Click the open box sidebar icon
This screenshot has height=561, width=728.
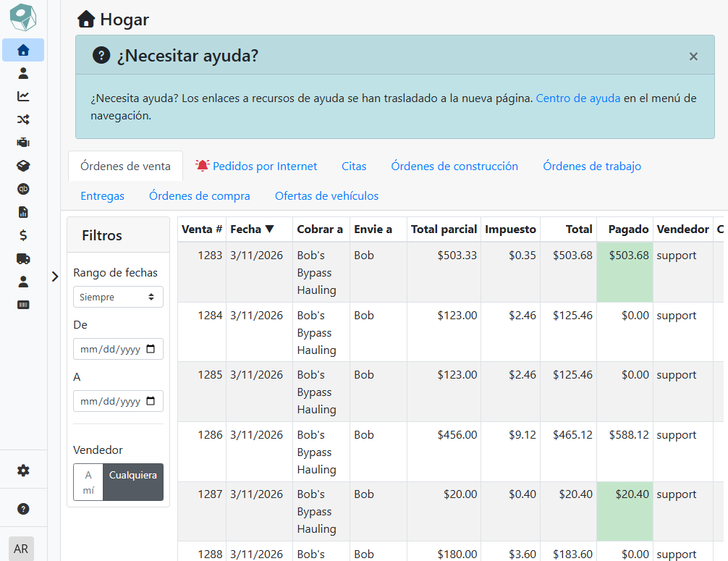click(23, 166)
